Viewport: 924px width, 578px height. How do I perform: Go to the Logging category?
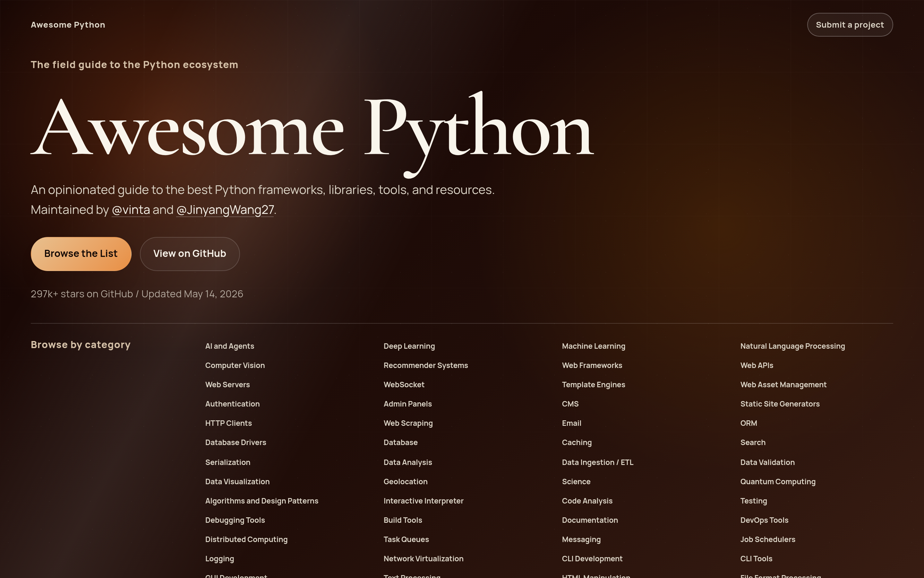tap(219, 559)
